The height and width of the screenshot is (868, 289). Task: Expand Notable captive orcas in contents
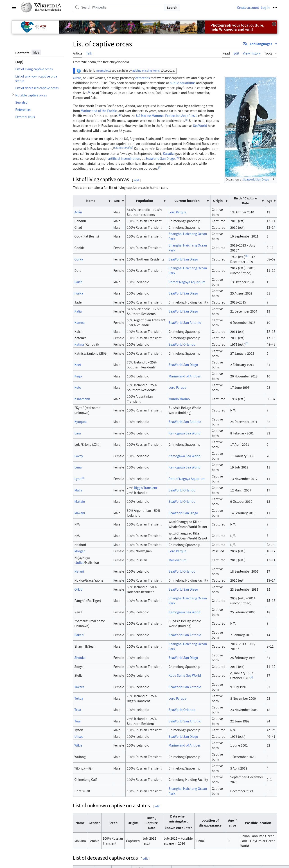click(x=13, y=95)
